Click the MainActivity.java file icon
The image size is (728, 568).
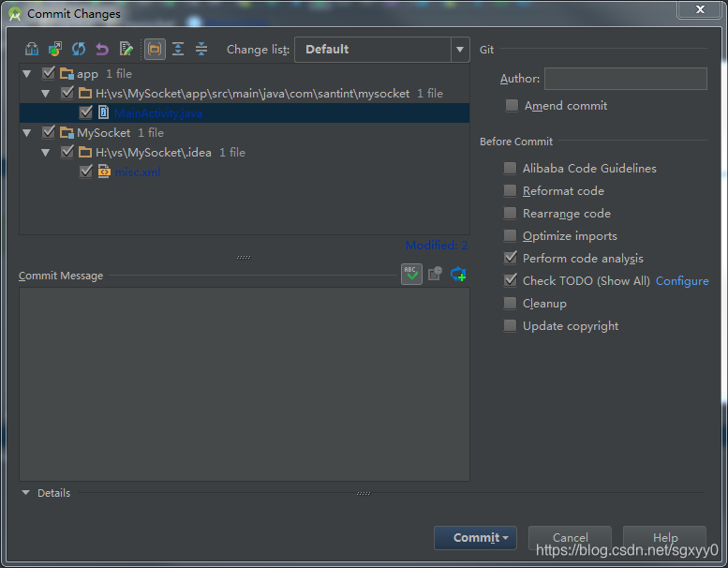point(104,112)
